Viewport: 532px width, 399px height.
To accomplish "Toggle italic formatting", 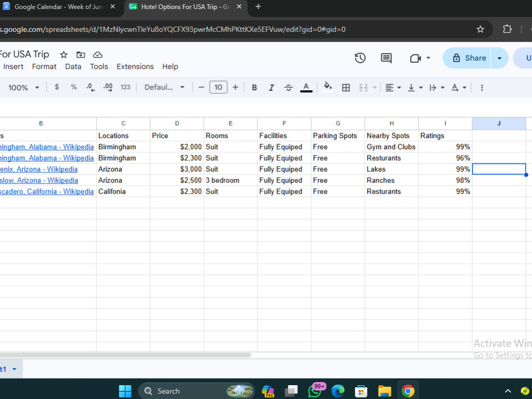I will click(x=271, y=88).
